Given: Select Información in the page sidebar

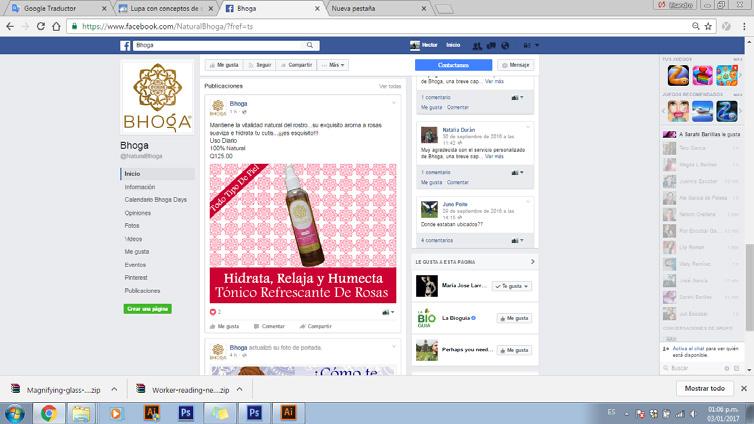Looking at the screenshot, I should pos(140,187).
